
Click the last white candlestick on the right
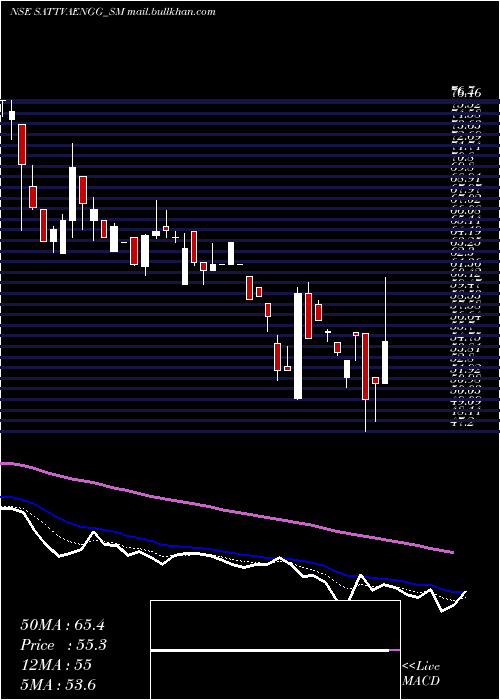tap(385, 362)
